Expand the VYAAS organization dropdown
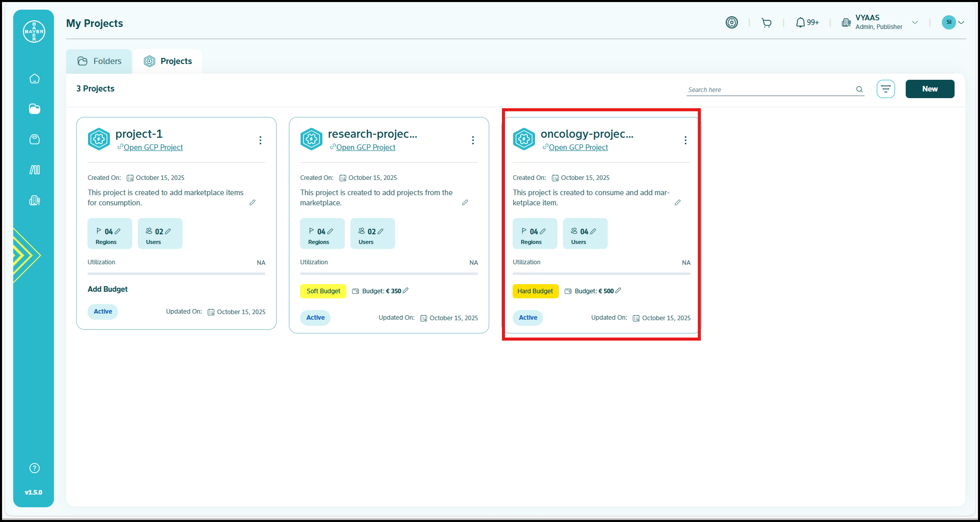 [914, 23]
